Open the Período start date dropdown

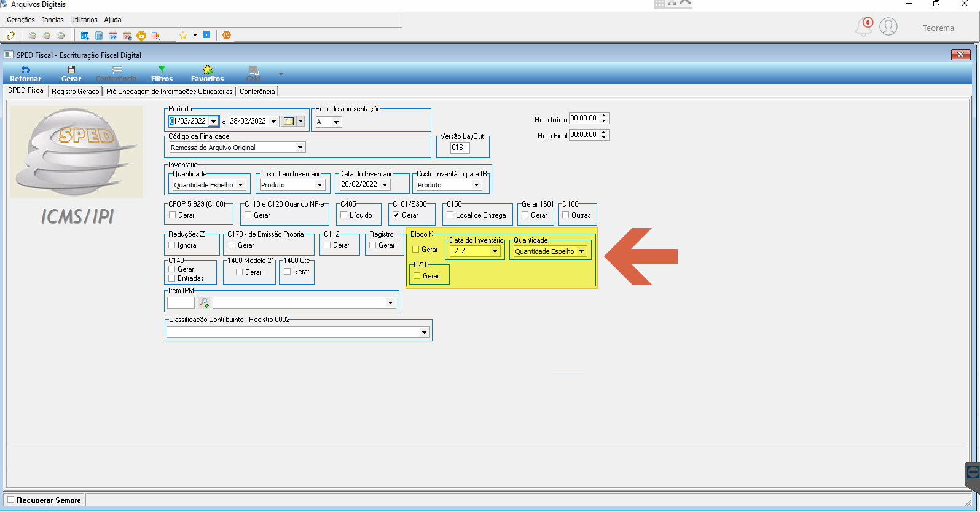[x=213, y=122]
